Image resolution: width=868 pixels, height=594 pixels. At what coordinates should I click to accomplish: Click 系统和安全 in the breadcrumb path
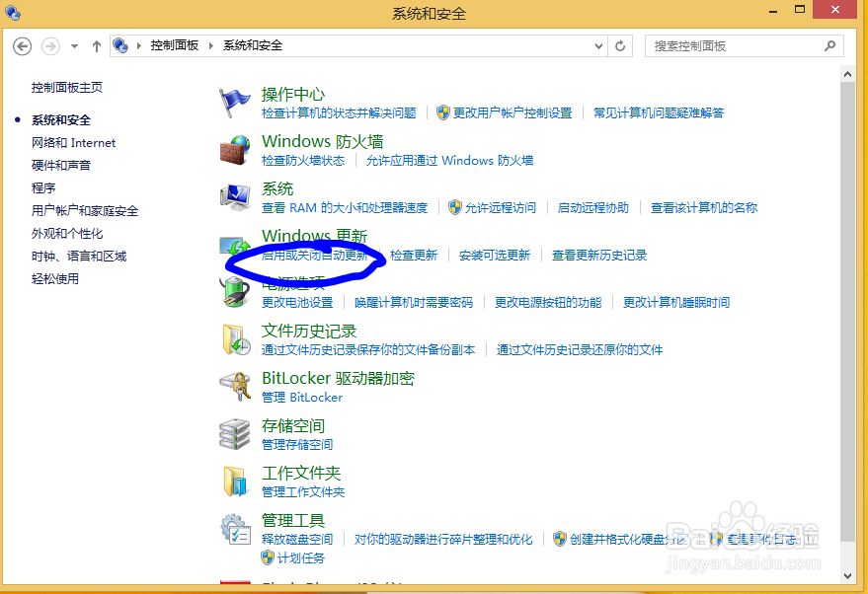coord(253,45)
